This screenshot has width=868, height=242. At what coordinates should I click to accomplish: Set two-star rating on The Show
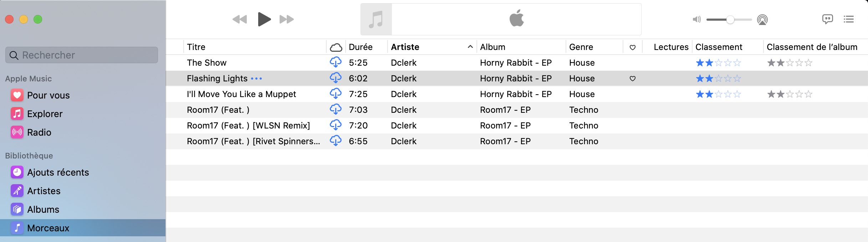pos(709,63)
